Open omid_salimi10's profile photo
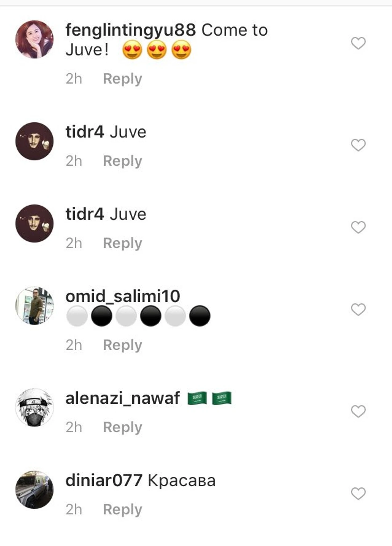This screenshot has height=546, width=392. tap(34, 306)
